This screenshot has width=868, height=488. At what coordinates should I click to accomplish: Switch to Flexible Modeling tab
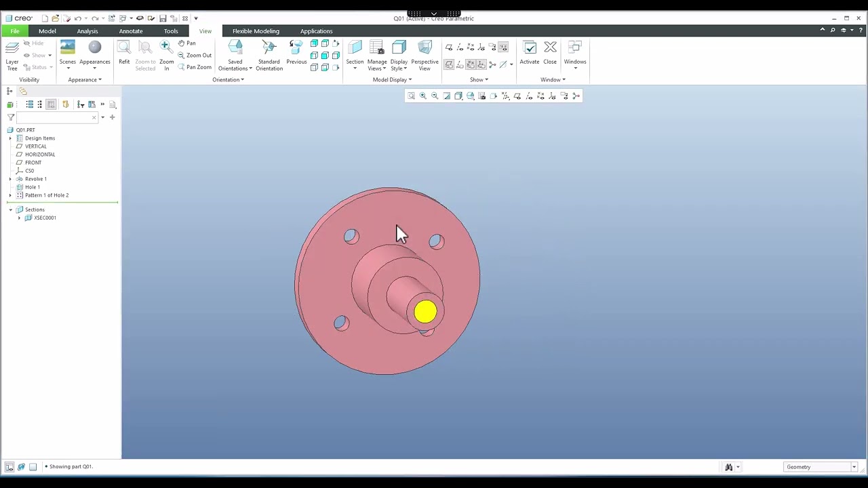pyautogui.click(x=256, y=31)
